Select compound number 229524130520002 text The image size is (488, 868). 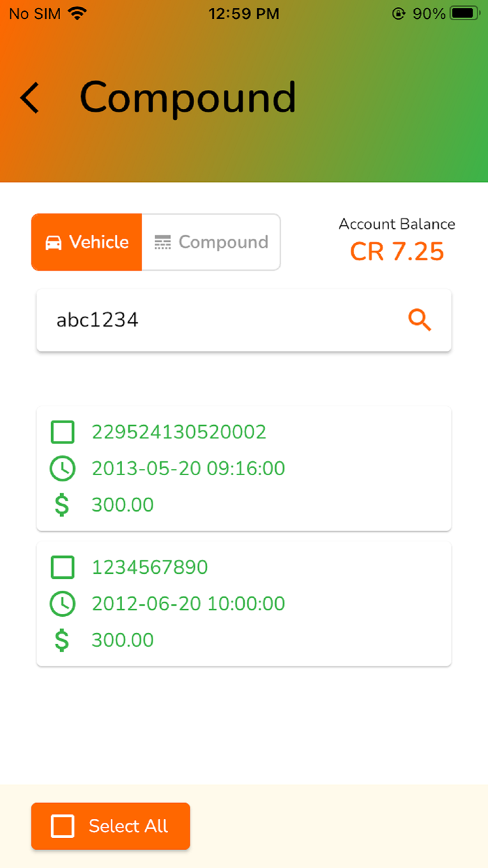click(179, 432)
